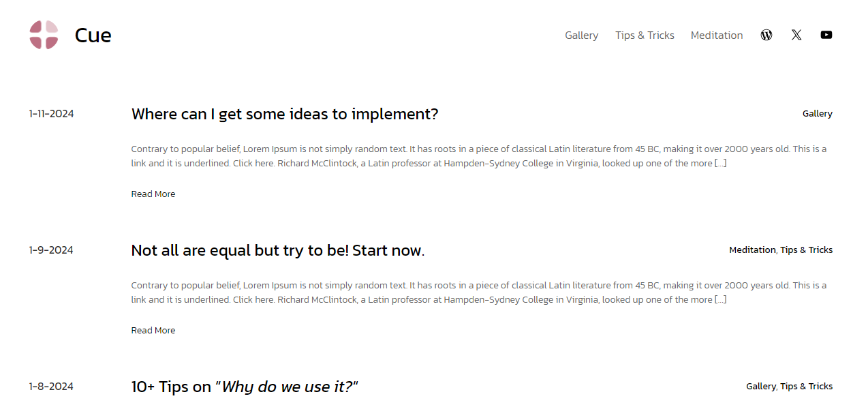
Task: Open the X (Twitter) social icon
Action: coord(796,35)
